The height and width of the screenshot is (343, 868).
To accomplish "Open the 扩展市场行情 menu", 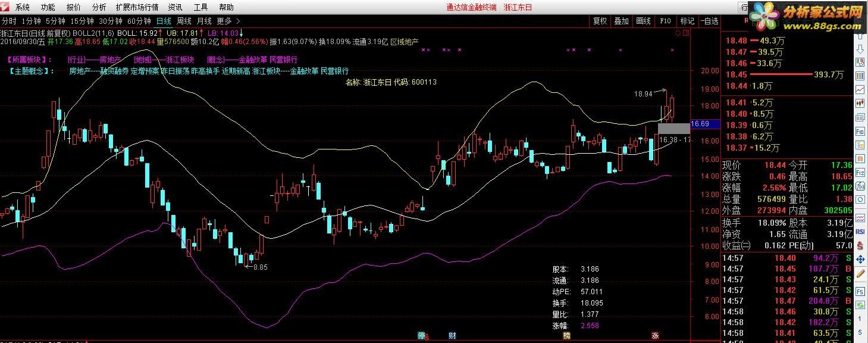I will [137, 7].
